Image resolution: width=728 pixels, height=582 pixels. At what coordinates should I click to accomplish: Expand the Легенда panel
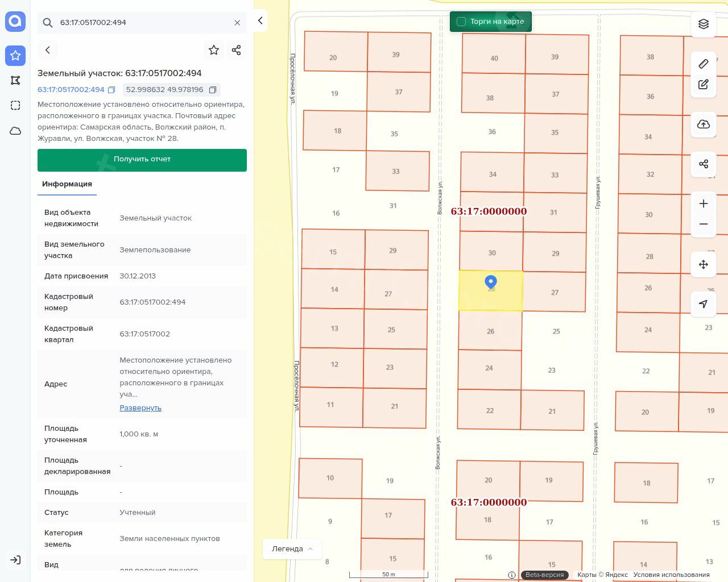pos(292,549)
